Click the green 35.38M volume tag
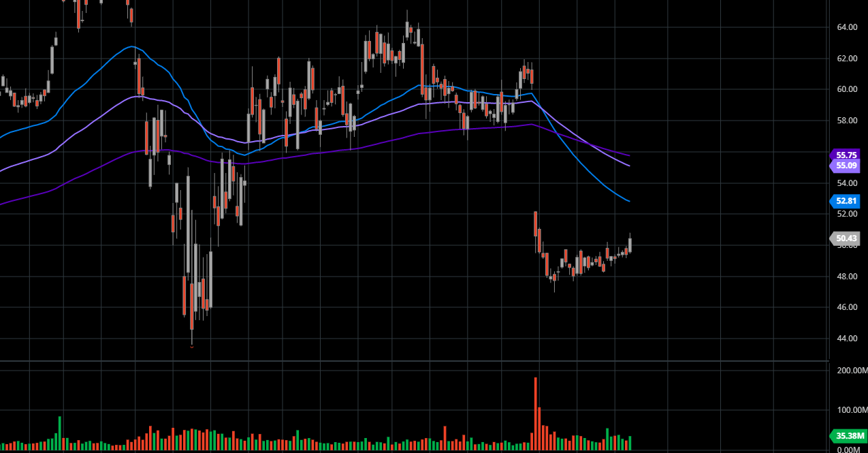The image size is (868, 453). (848, 436)
